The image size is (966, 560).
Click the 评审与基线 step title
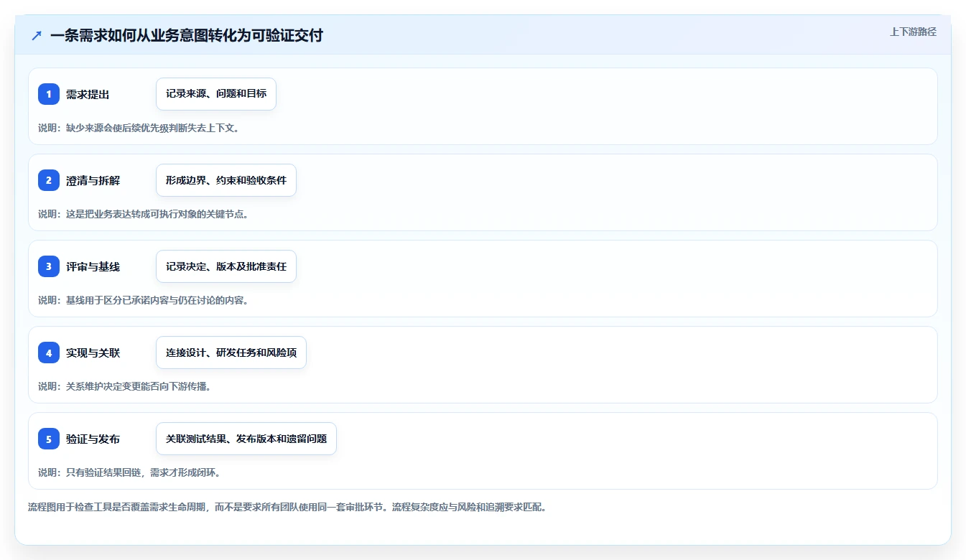point(93,266)
